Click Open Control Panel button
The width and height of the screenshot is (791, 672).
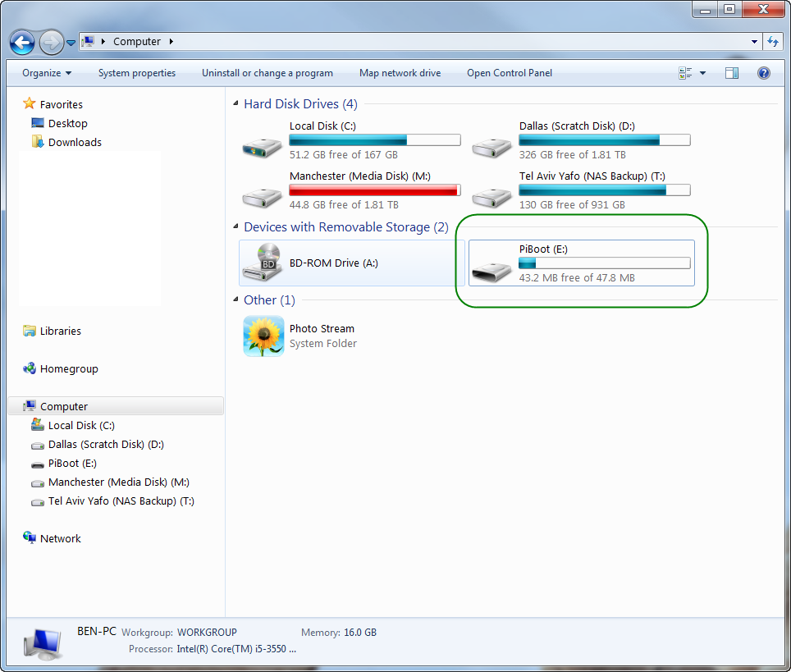510,73
